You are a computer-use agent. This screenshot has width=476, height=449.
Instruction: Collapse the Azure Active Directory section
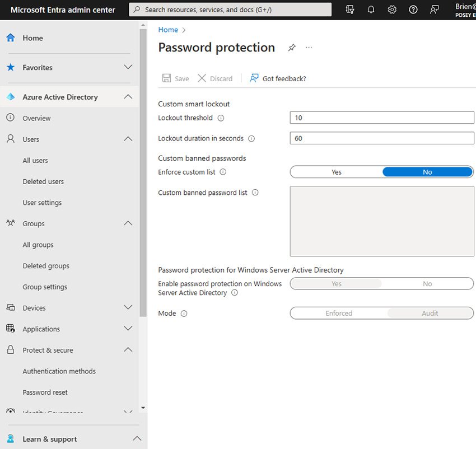pos(128,96)
